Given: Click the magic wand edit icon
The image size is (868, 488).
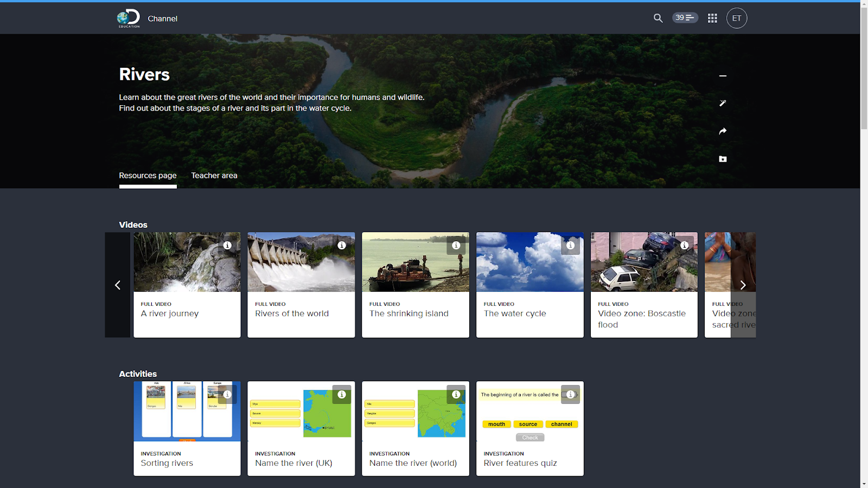Looking at the screenshot, I should [723, 103].
